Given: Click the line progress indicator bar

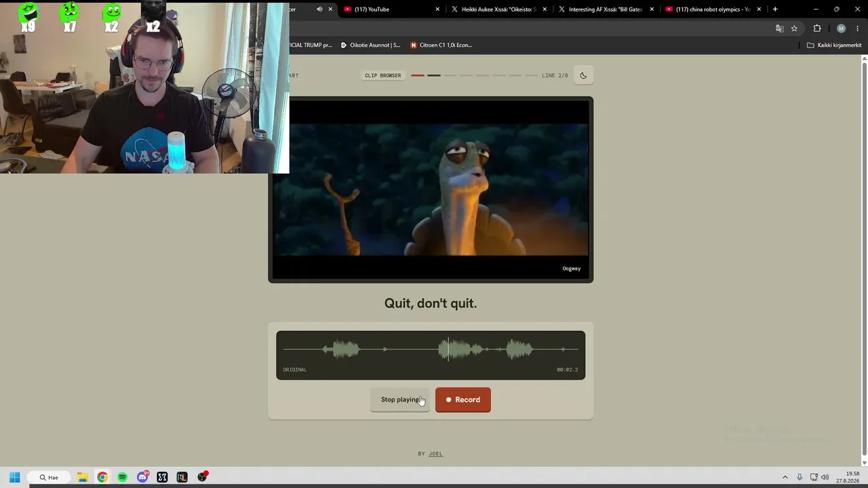Looking at the screenshot, I should [x=475, y=75].
